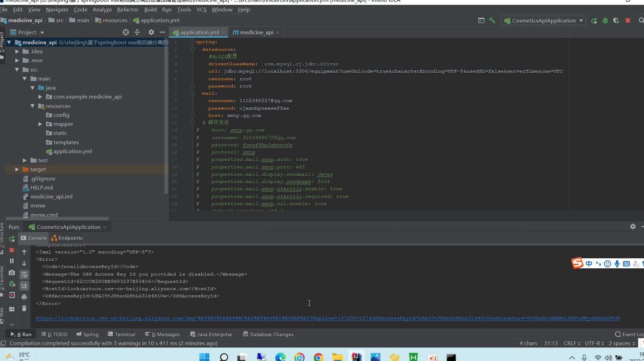The image size is (644, 361).
Task: Collapse the resources folder in project tree
Action: coord(32,106)
